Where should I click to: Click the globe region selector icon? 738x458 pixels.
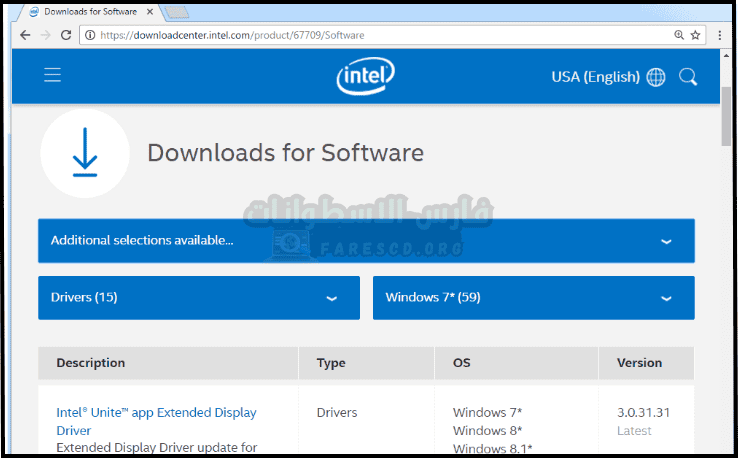[656, 77]
